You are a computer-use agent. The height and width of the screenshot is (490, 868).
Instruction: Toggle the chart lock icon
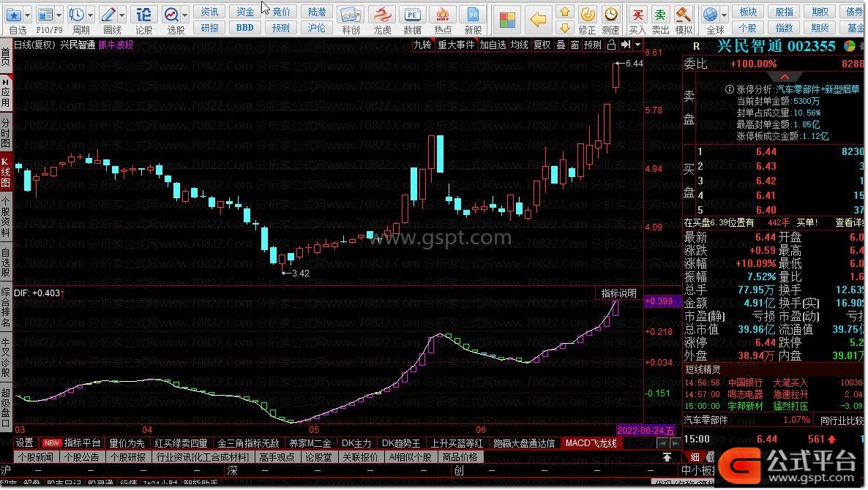(x=611, y=45)
